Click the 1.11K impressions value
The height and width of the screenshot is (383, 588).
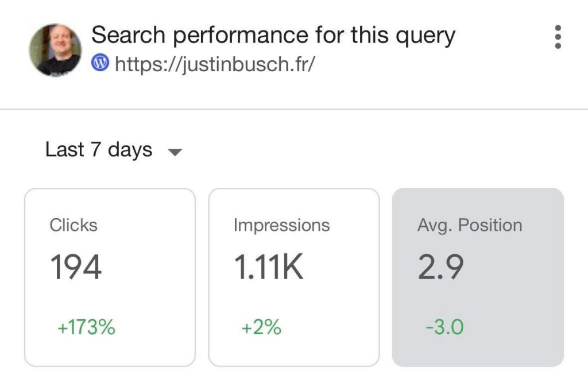[268, 268]
